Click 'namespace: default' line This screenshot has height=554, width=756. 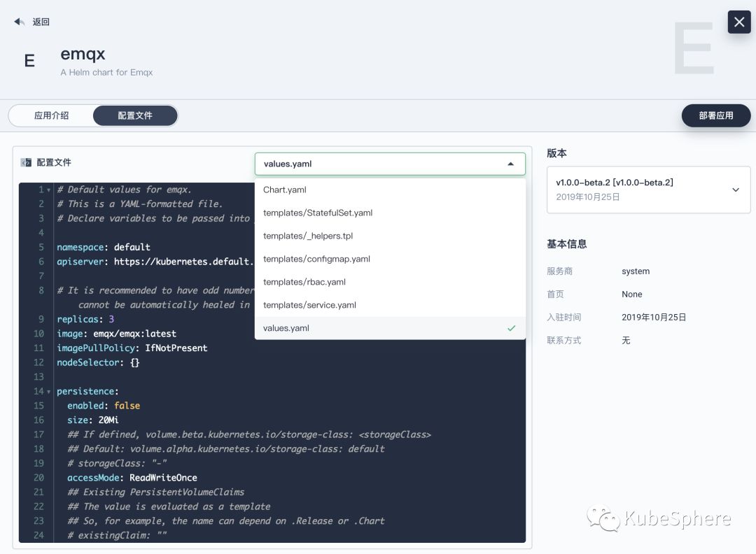click(x=104, y=247)
